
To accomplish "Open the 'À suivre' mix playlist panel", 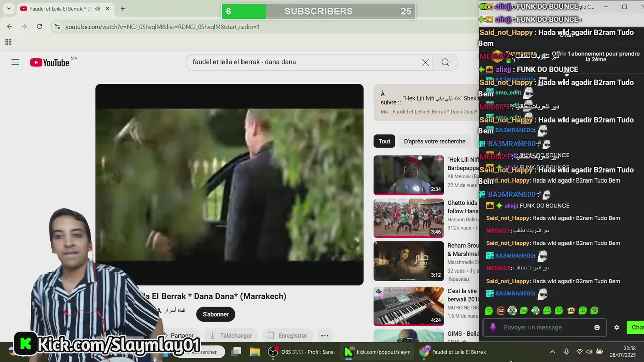I will tap(427, 103).
